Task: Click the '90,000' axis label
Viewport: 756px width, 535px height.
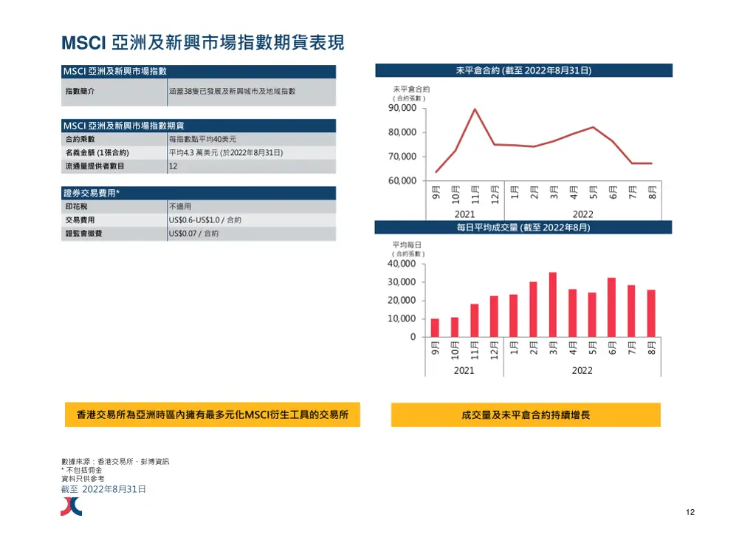Action: tap(402, 108)
